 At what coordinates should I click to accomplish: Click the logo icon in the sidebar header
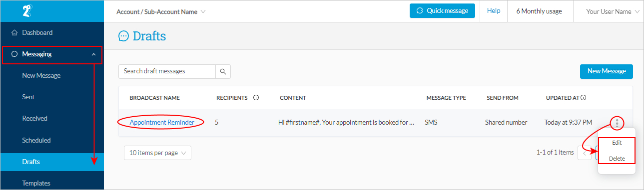point(27,11)
